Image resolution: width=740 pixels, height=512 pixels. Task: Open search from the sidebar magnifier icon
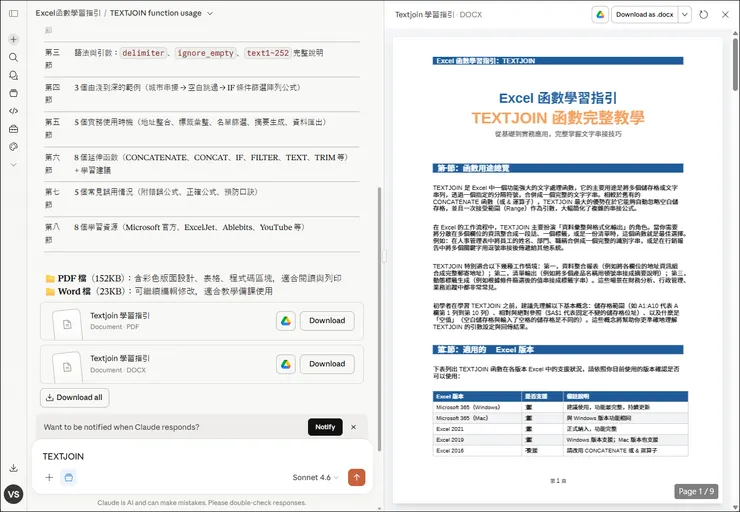click(x=13, y=57)
